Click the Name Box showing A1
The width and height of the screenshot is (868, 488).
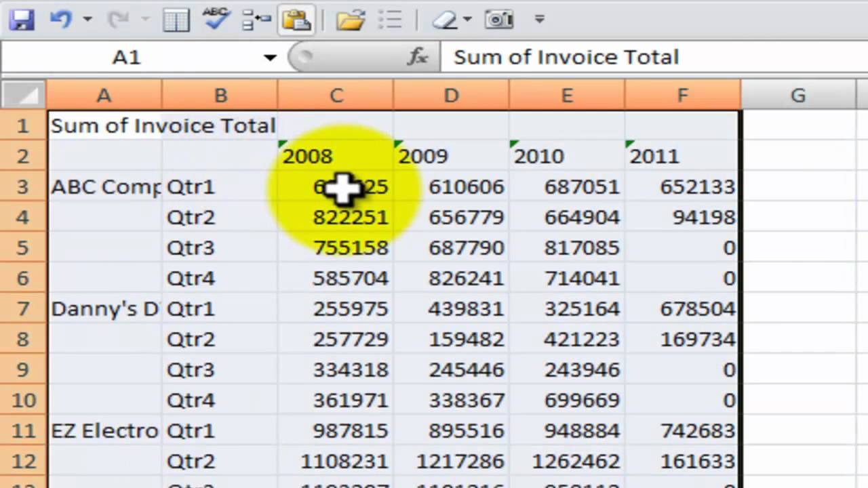pos(127,58)
